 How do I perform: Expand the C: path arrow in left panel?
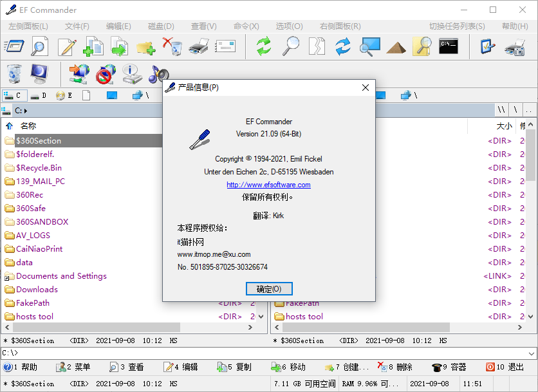tap(26, 111)
